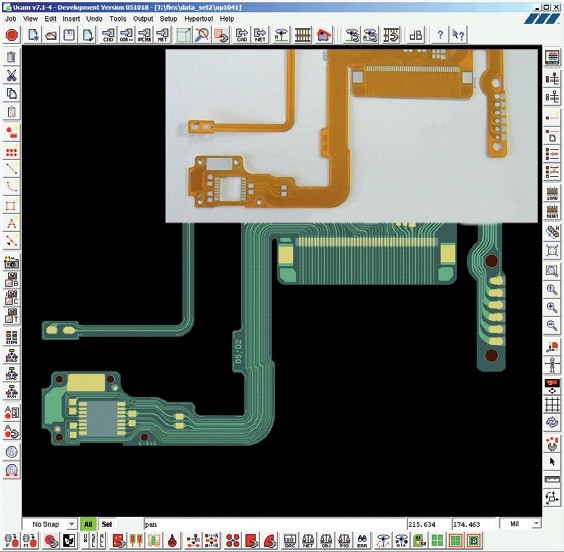Click the NET output arrow icon
Image resolution: width=564 pixels, height=552 pixels.
(260, 35)
